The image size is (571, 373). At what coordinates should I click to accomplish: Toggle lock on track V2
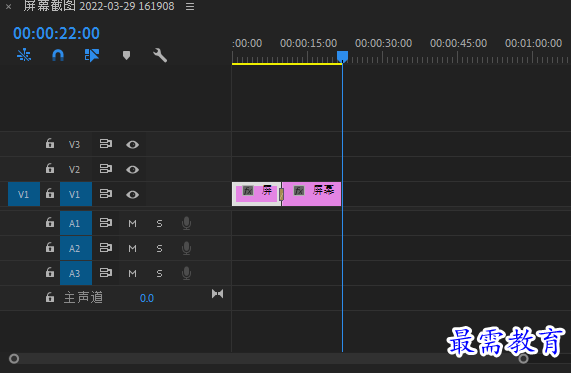coord(50,169)
